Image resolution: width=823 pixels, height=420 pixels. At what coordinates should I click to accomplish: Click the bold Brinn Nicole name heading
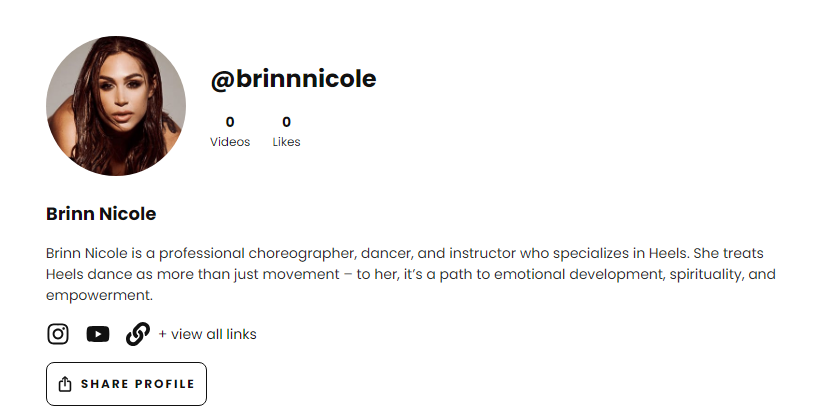[101, 214]
